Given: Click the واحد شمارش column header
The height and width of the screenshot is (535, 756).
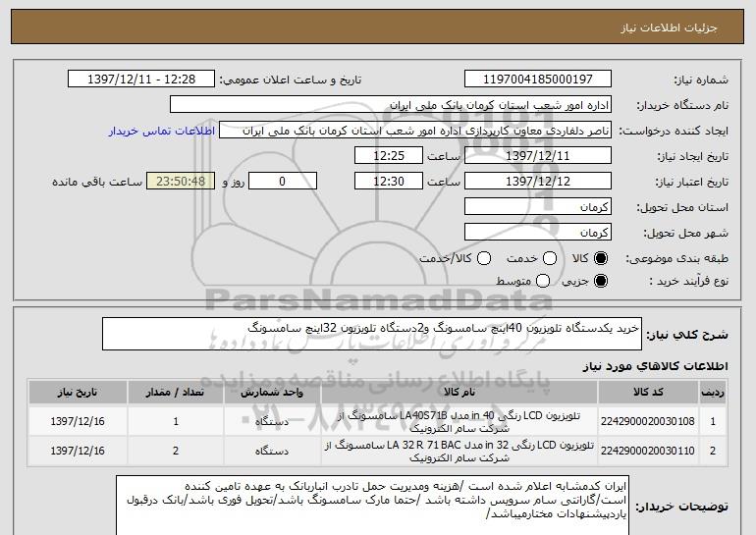Looking at the screenshot, I should tap(272, 393).
